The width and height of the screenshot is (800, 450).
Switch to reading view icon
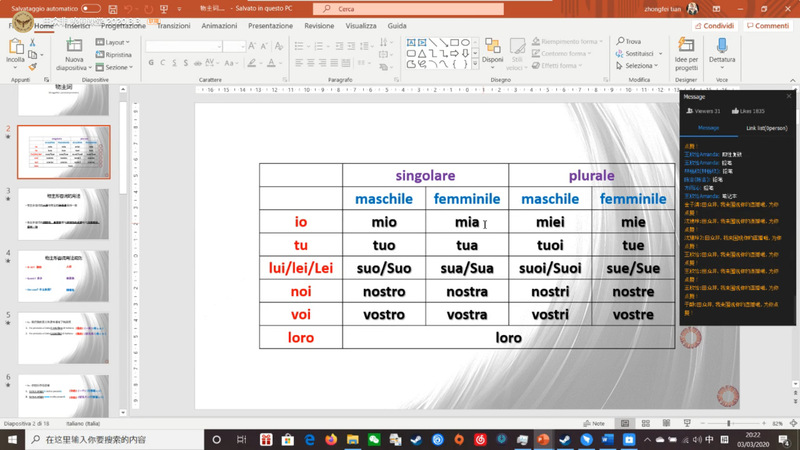pos(666,423)
